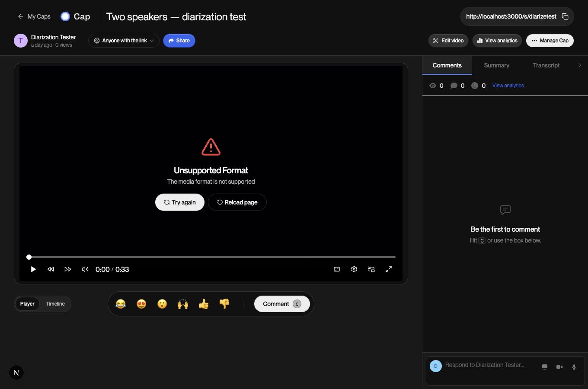Screen dimensions: 588x389
Task: Switch to the Timeline view toggle
Action: pos(55,304)
